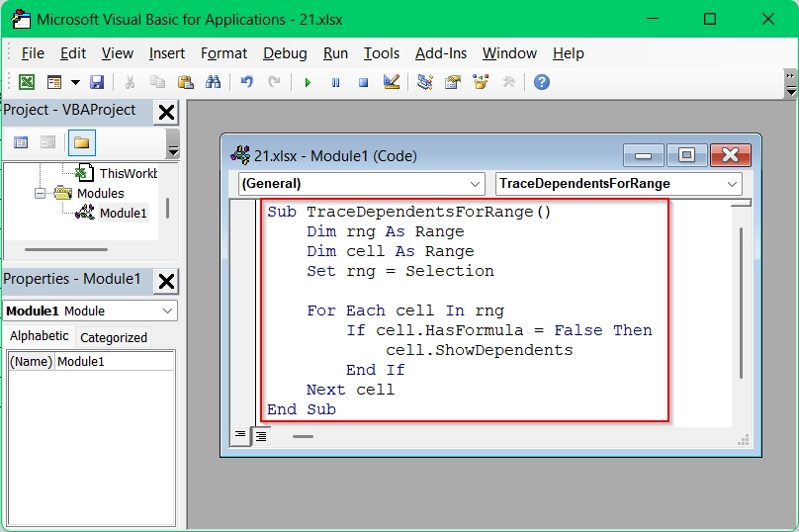The image size is (799, 532).
Task: Click the View Code icon in Project pane
Action: pos(21,142)
